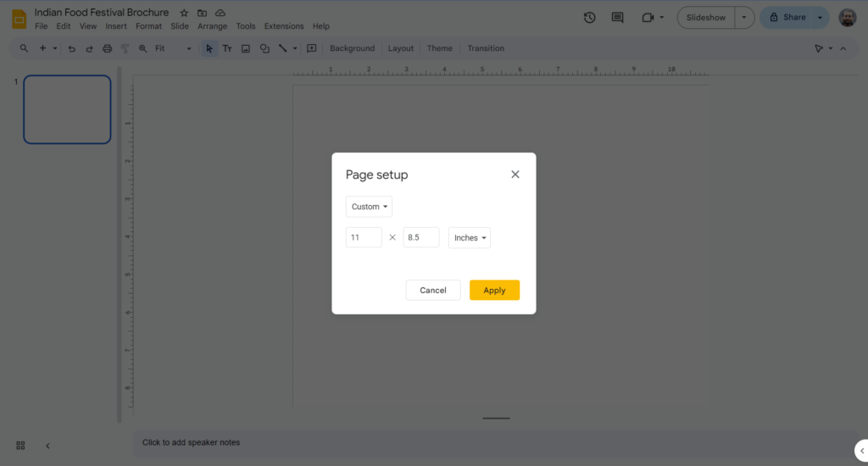Screen dimensions: 868x466
Task: Click the height field showing 8.5
Action: pyautogui.click(x=420, y=238)
